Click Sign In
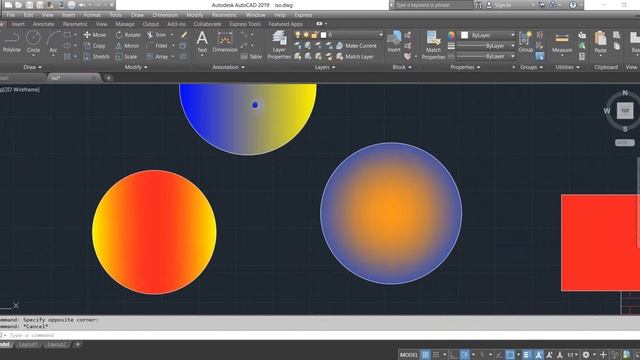The image size is (640, 360). coord(499,5)
